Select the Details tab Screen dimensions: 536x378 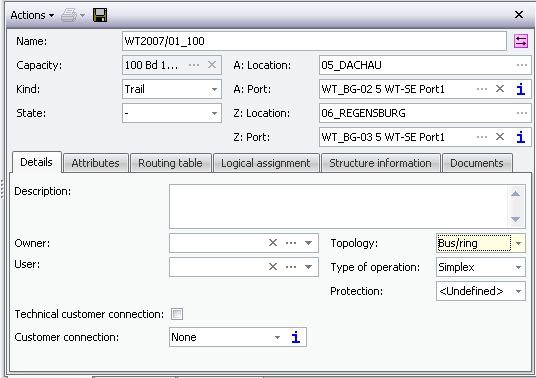coord(37,162)
